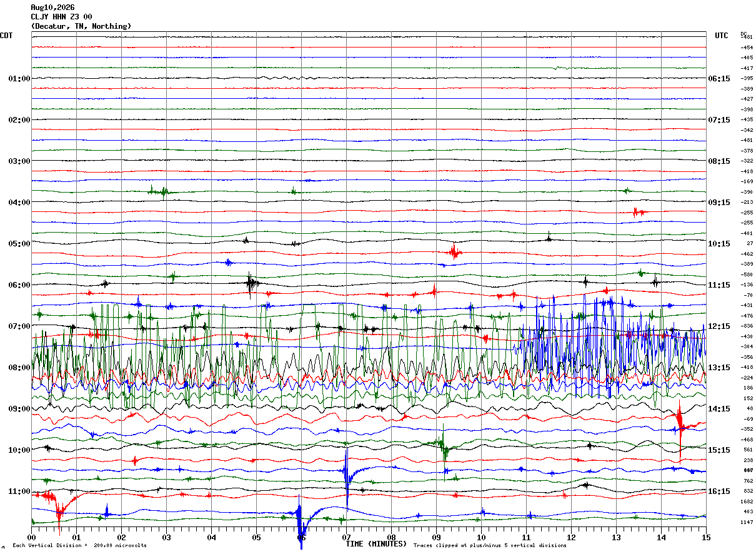Click the Decatur, TN, Northing subtitle

click(x=81, y=26)
